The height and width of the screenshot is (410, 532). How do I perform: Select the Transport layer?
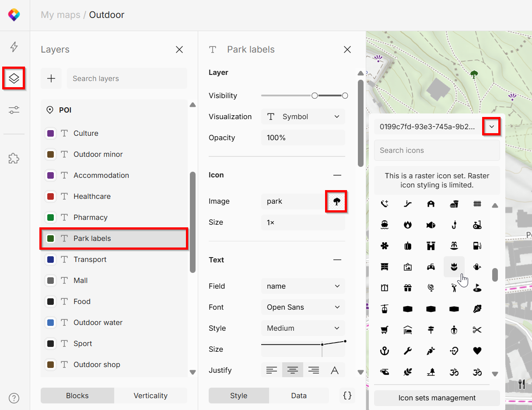[114, 259]
